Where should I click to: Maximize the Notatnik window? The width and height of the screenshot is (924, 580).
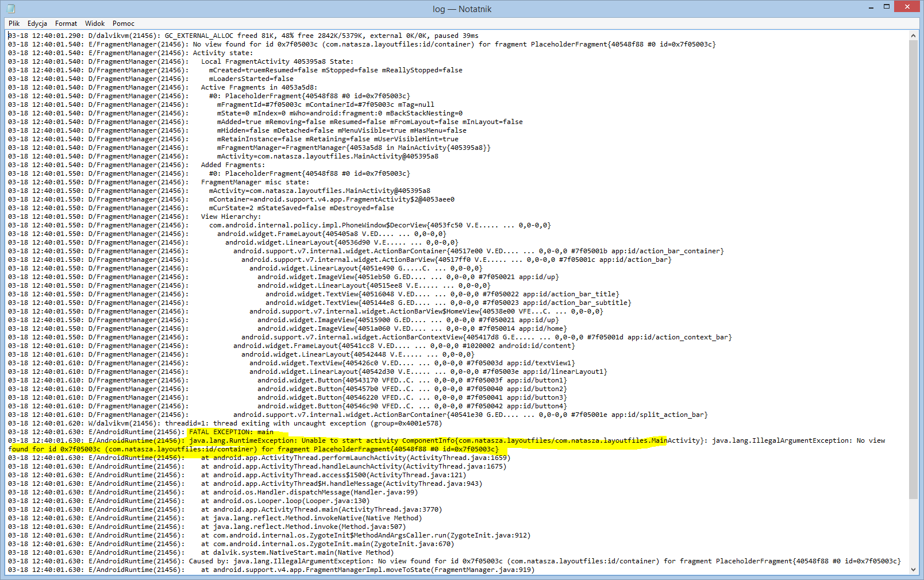point(886,7)
